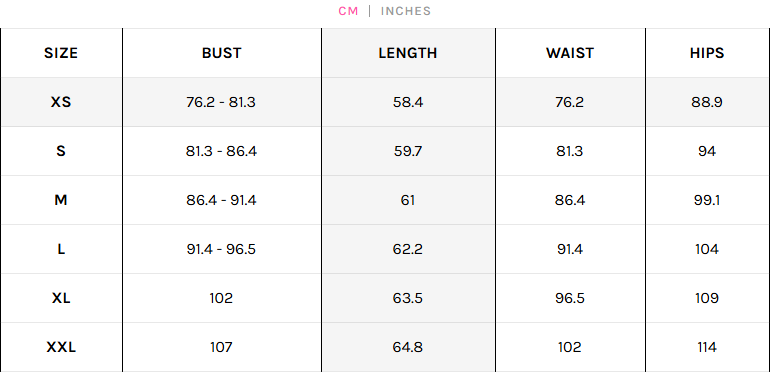The image size is (780, 389).
Task: Click bust value 102 in XL row
Action: [221, 298]
